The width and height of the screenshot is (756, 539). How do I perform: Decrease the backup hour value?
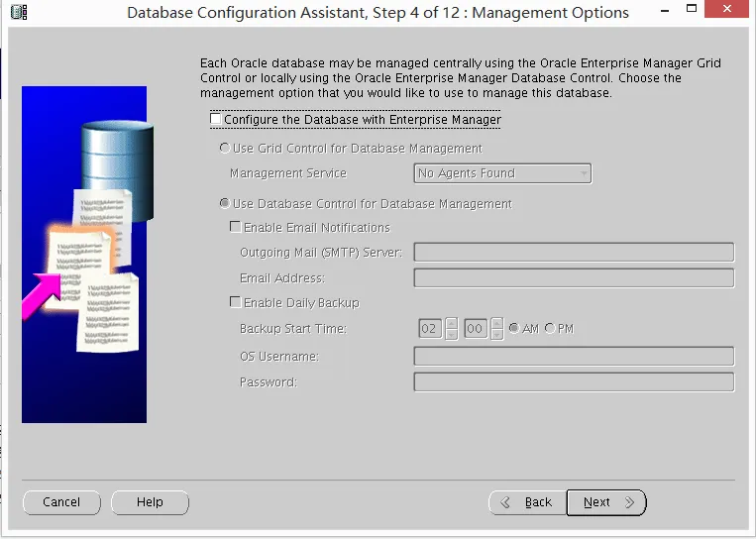(x=451, y=334)
